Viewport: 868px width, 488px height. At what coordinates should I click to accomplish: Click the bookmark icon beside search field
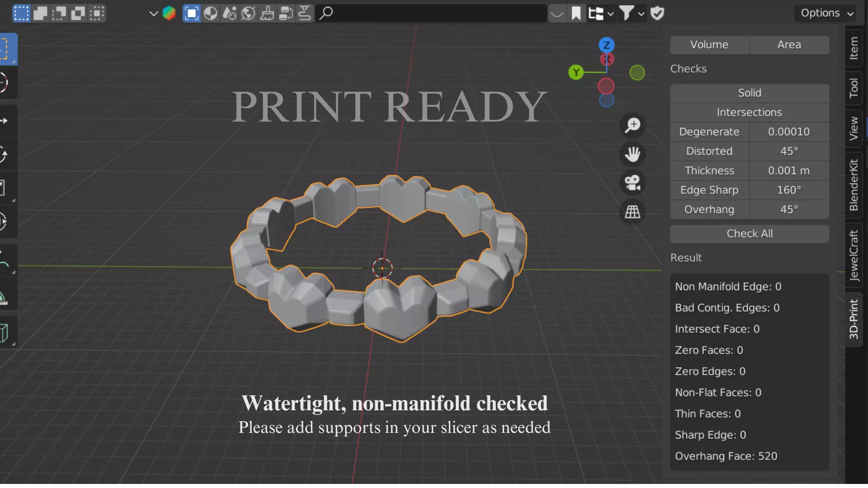click(x=576, y=13)
